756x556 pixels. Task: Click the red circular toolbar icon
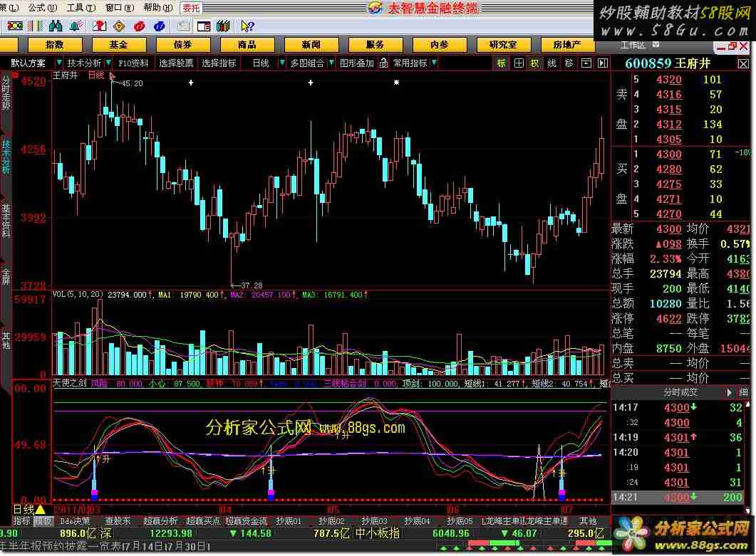tap(140, 26)
